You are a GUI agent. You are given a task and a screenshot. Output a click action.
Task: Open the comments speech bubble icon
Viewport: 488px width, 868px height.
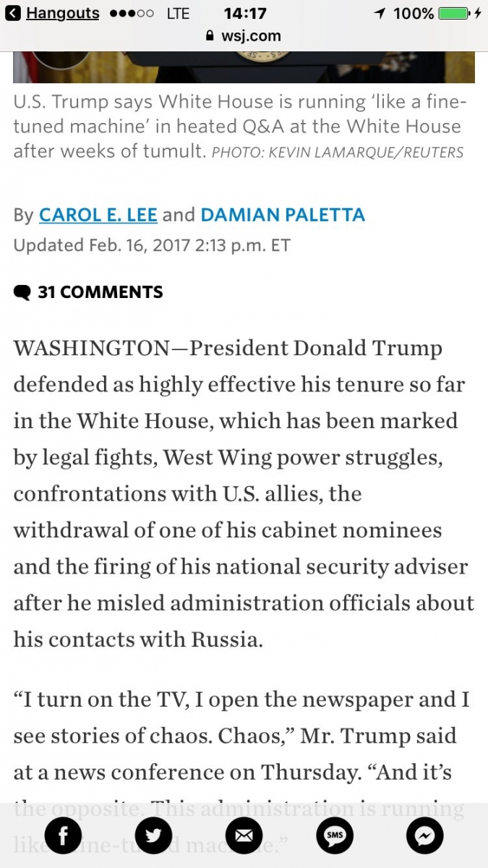[22, 292]
